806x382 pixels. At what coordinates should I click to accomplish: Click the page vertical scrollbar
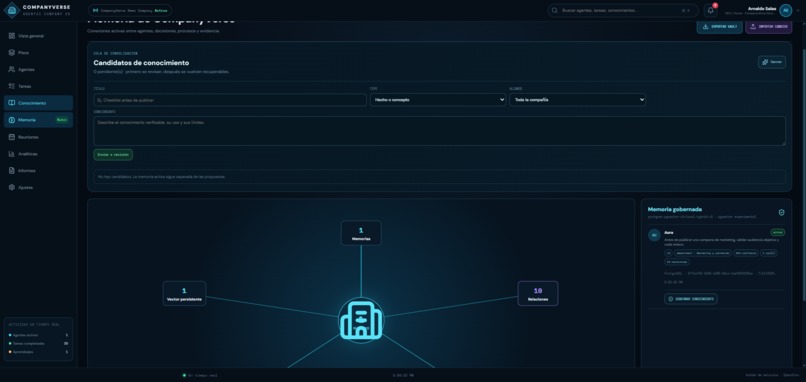tap(803, 175)
